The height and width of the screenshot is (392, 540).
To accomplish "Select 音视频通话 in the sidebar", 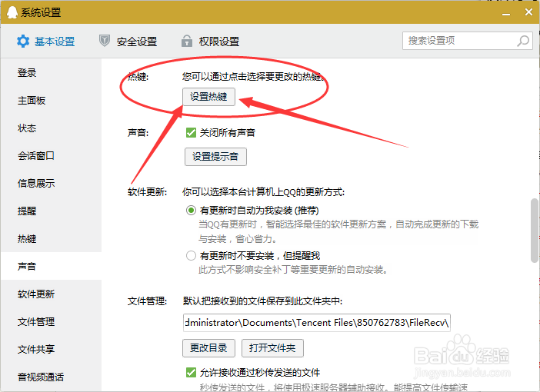I will tap(51, 377).
